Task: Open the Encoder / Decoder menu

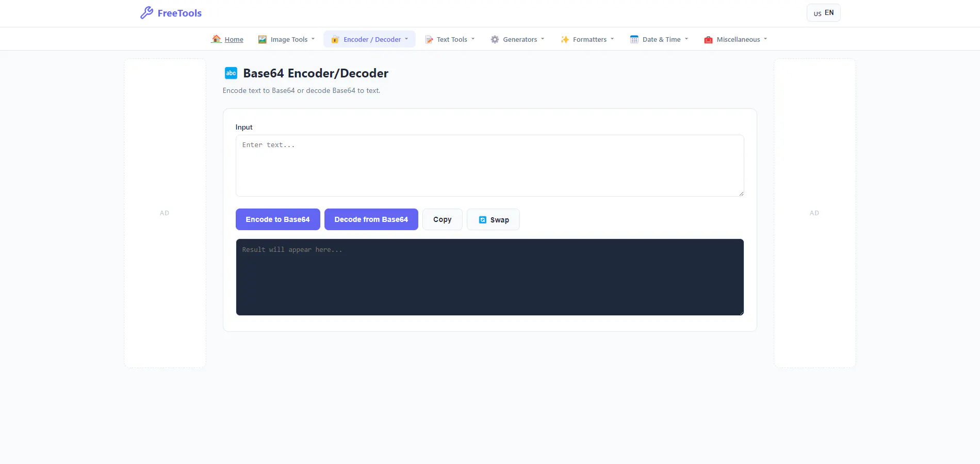Action: 369,39
